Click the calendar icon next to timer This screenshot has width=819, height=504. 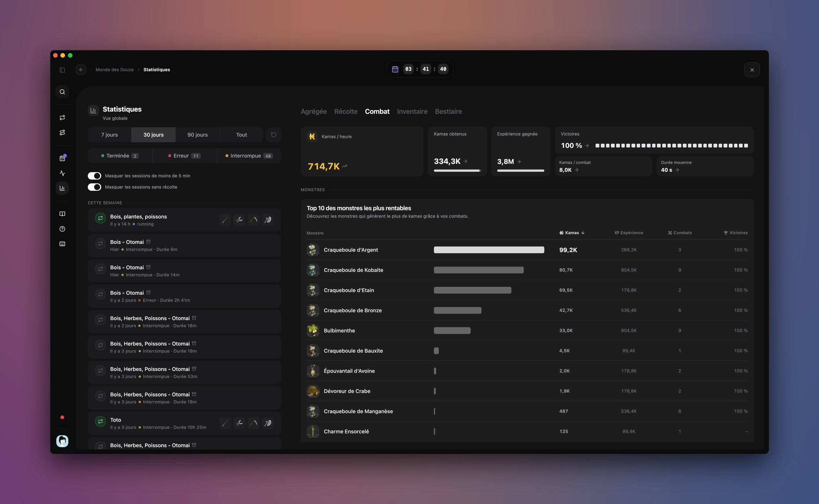(x=395, y=69)
